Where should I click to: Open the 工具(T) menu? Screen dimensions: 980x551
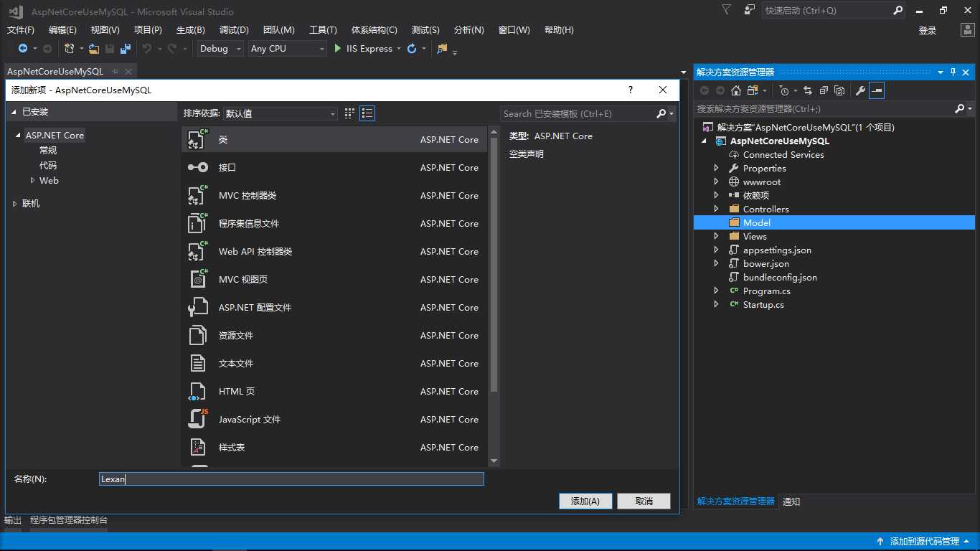[x=323, y=29]
